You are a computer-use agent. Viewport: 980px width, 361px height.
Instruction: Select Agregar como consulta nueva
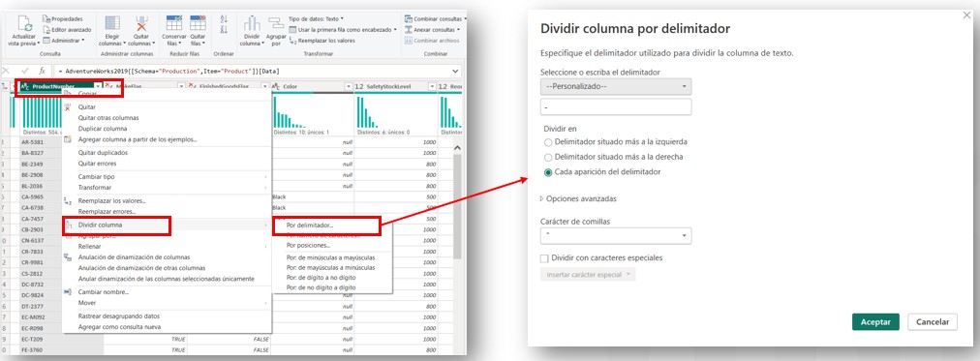pyautogui.click(x=119, y=327)
